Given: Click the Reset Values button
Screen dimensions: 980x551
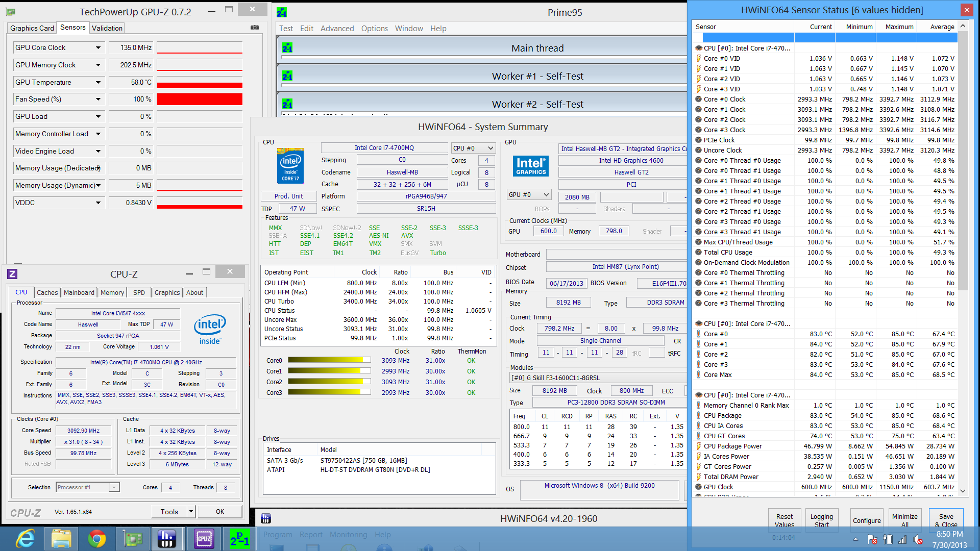Looking at the screenshot, I should coord(785,520).
